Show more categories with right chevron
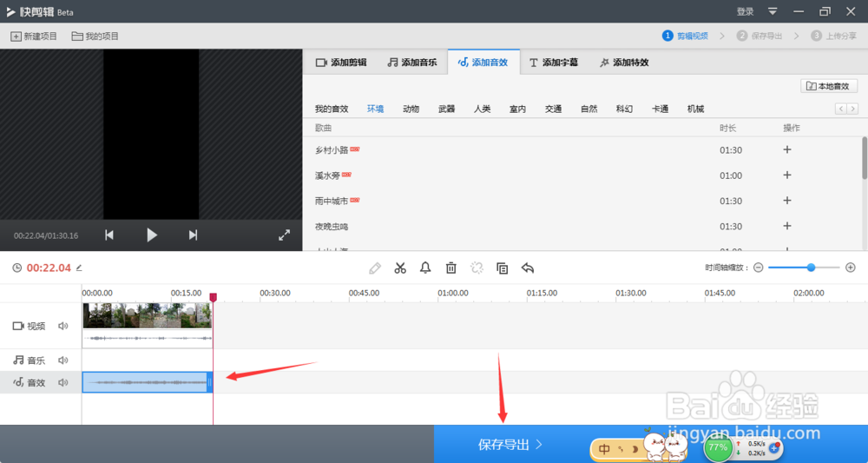868x463 pixels. point(852,109)
